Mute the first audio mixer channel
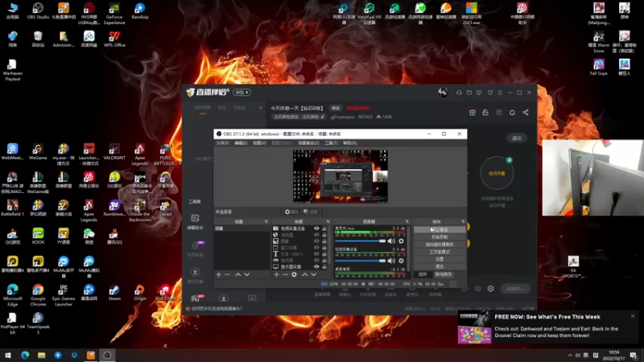Viewport: 644px width, 362px height. click(391, 241)
